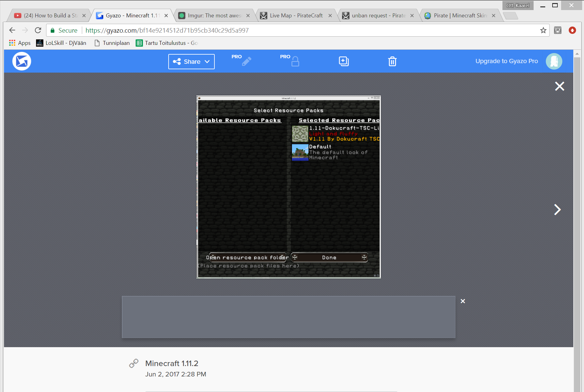The image size is (584, 392).
Task: Click the browser back arrow
Action: click(12, 30)
